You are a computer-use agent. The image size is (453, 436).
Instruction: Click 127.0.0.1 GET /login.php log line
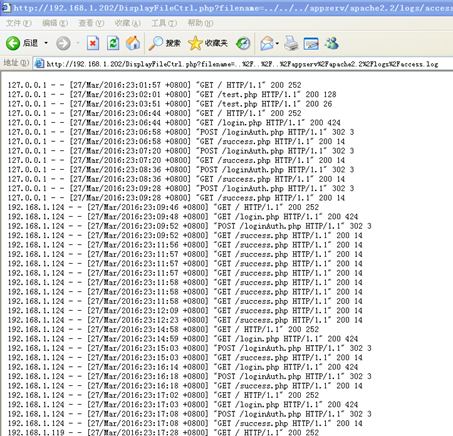[x=174, y=122]
